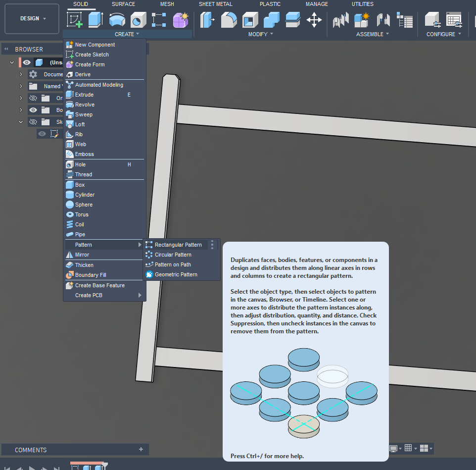Click the Press Pull toolbar icon
The width and height of the screenshot is (476, 470).
point(207,20)
